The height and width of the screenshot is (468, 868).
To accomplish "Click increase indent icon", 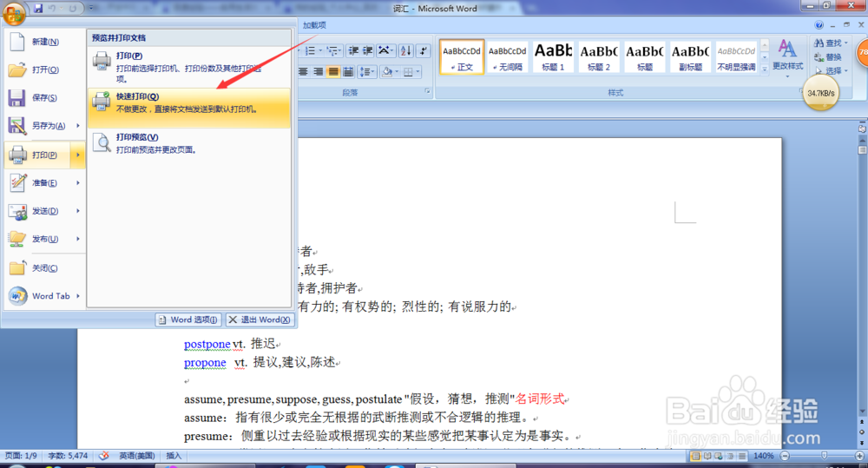I will pyautogui.click(x=367, y=51).
